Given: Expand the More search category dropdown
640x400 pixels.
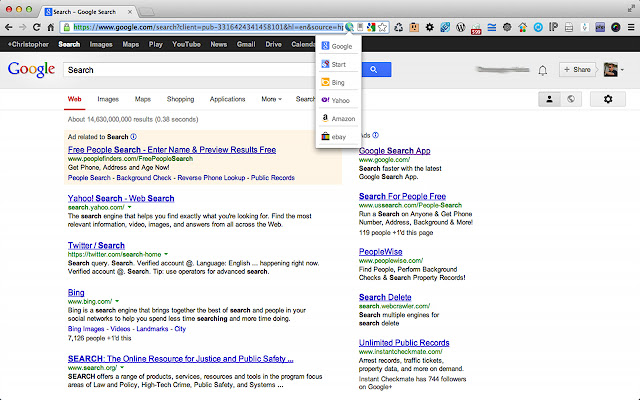Looking at the screenshot, I should [x=271, y=99].
